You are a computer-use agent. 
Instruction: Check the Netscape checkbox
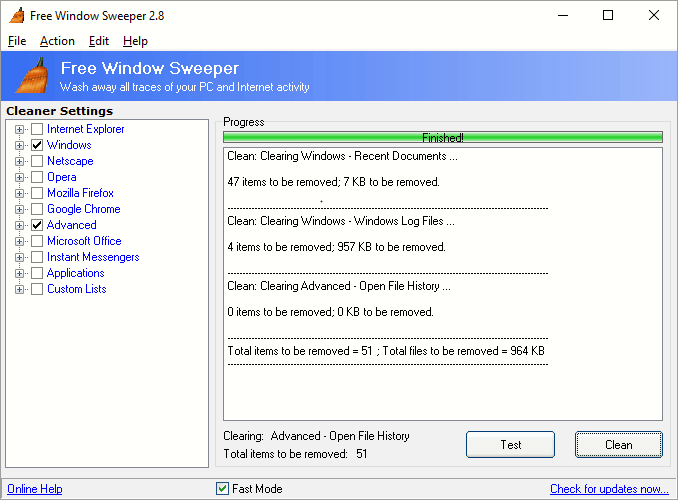37,161
